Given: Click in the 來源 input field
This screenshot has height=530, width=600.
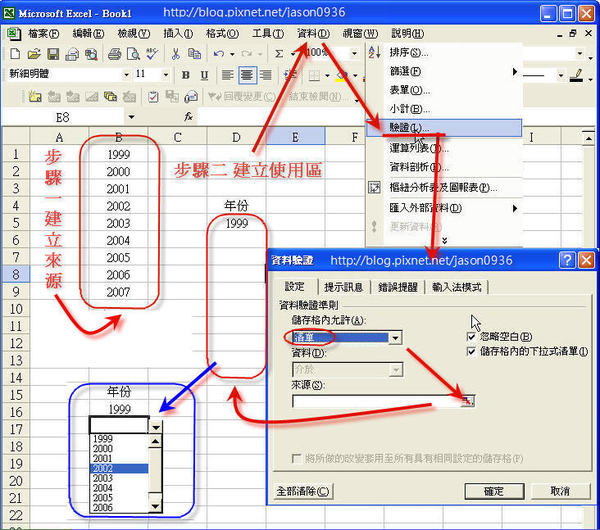Looking at the screenshot, I should [x=377, y=401].
